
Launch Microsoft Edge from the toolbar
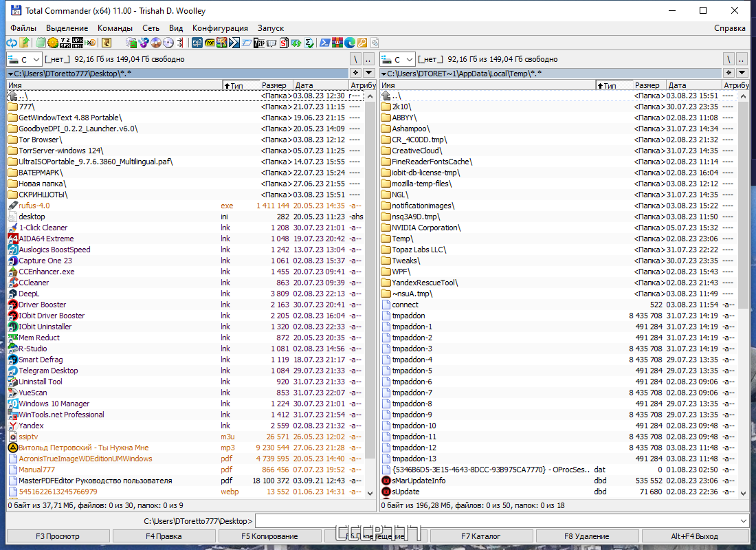(350, 43)
